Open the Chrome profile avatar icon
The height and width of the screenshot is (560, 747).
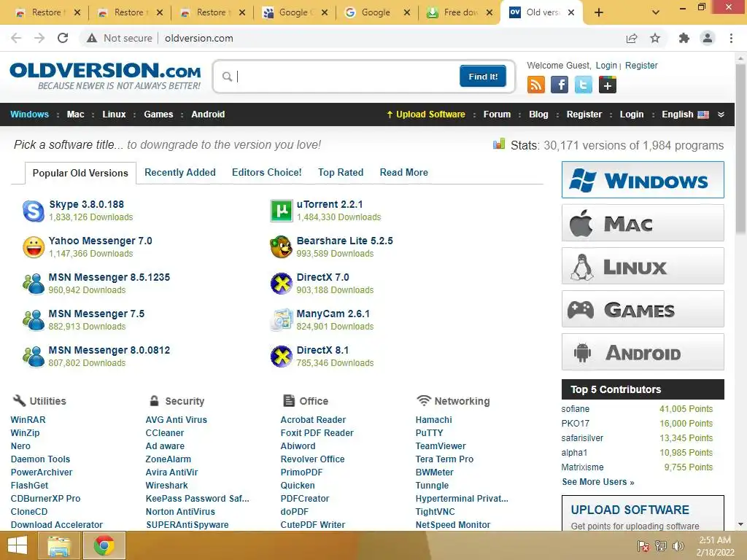tap(708, 38)
